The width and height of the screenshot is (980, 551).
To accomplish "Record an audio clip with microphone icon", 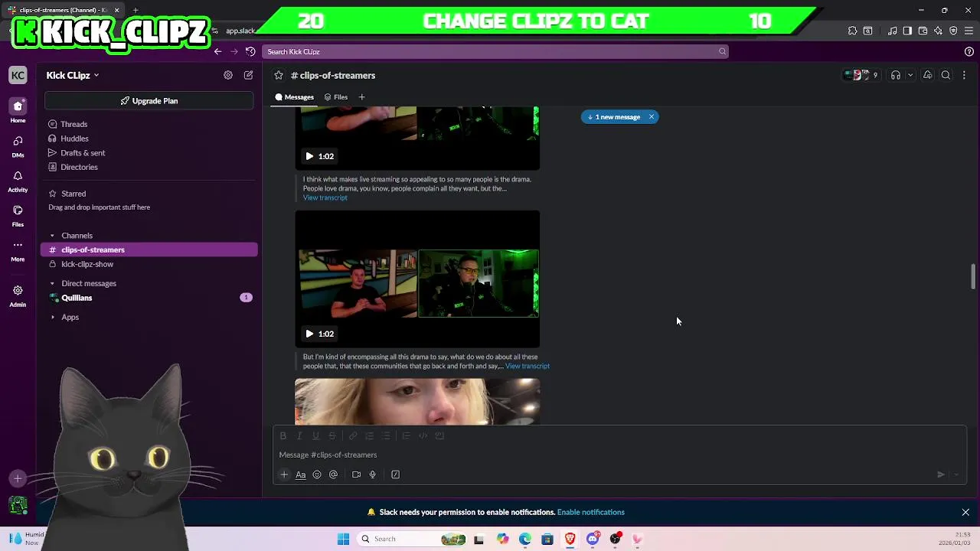I will coord(373,474).
